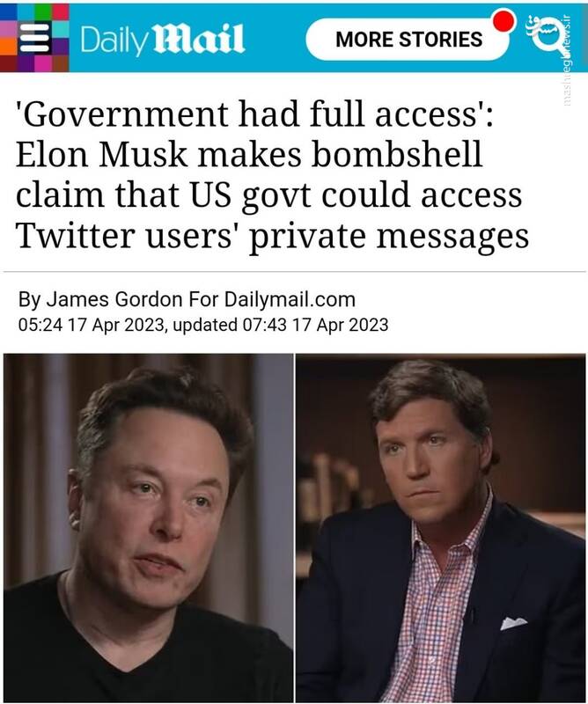588x704 pixels.
Task: Open the hamburger menu icon
Action: (34, 39)
